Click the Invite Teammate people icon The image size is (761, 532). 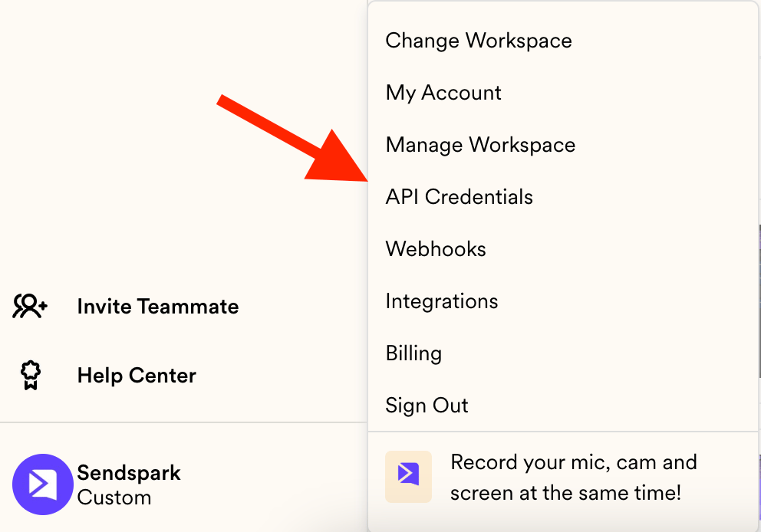(30, 307)
